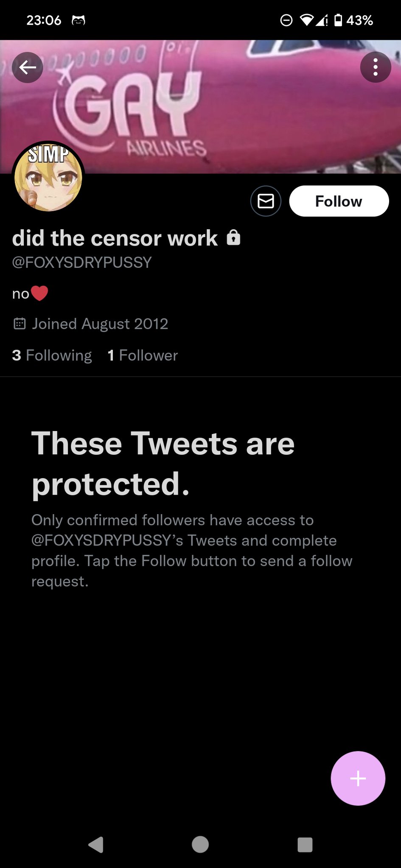Tap the protected account lock icon

tap(233, 238)
